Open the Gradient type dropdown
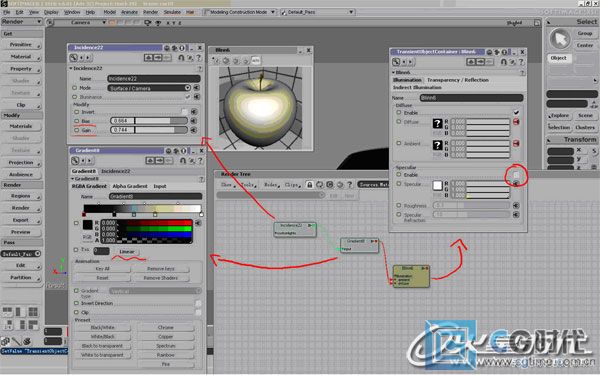Screen dimensions: 600x375 coord(155,291)
